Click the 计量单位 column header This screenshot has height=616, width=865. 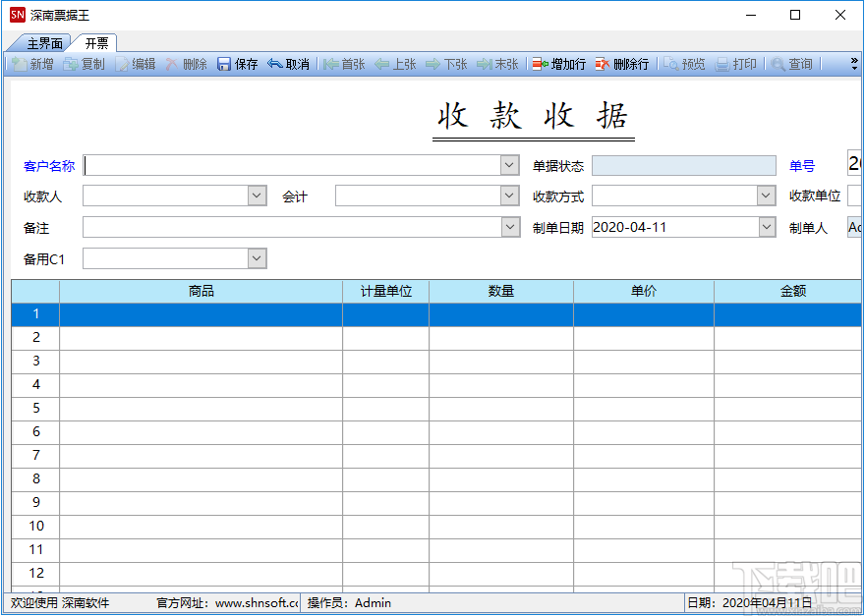tap(385, 291)
